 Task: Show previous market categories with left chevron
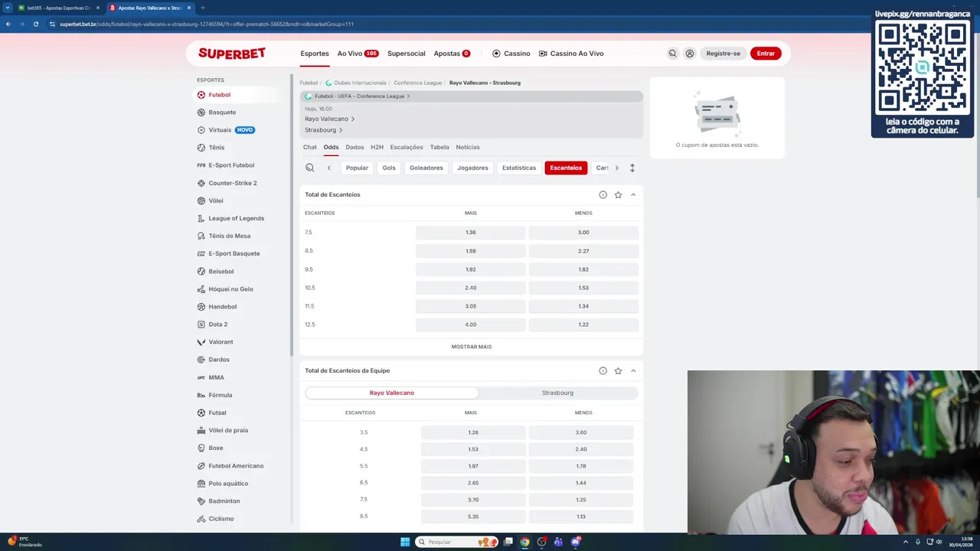(x=328, y=168)
